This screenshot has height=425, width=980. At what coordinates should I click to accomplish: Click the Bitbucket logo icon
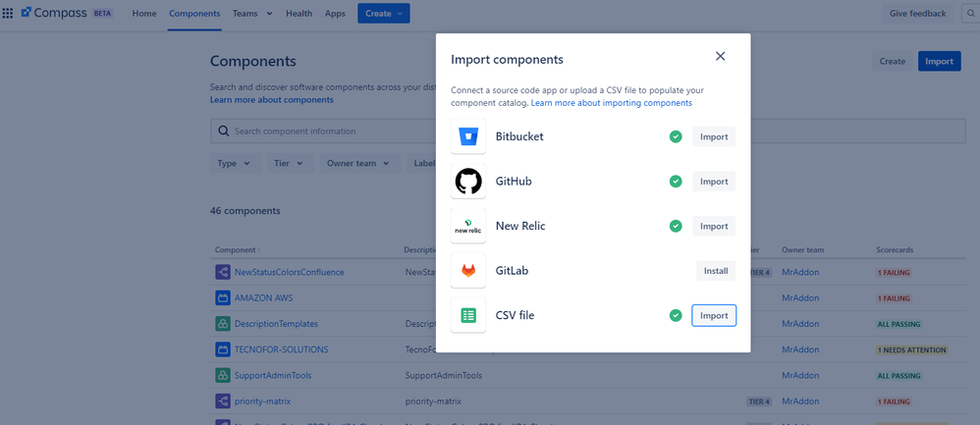click(468, 136)
